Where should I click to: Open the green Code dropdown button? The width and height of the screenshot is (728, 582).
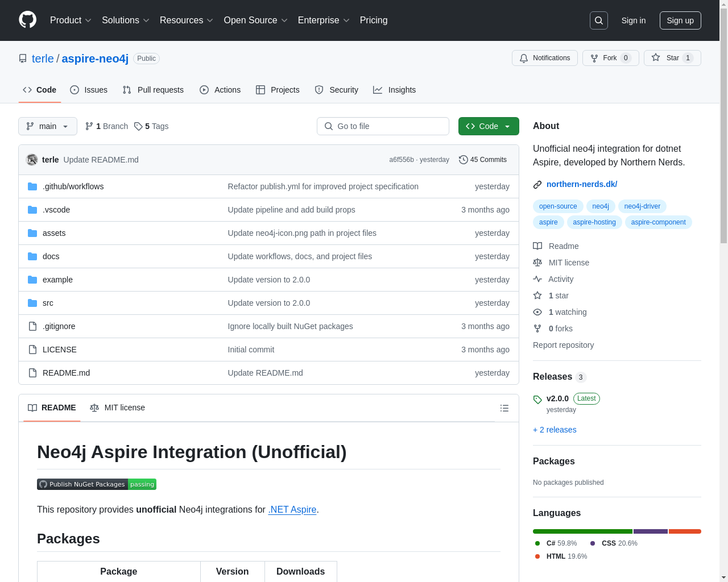(x=489, y=126)
